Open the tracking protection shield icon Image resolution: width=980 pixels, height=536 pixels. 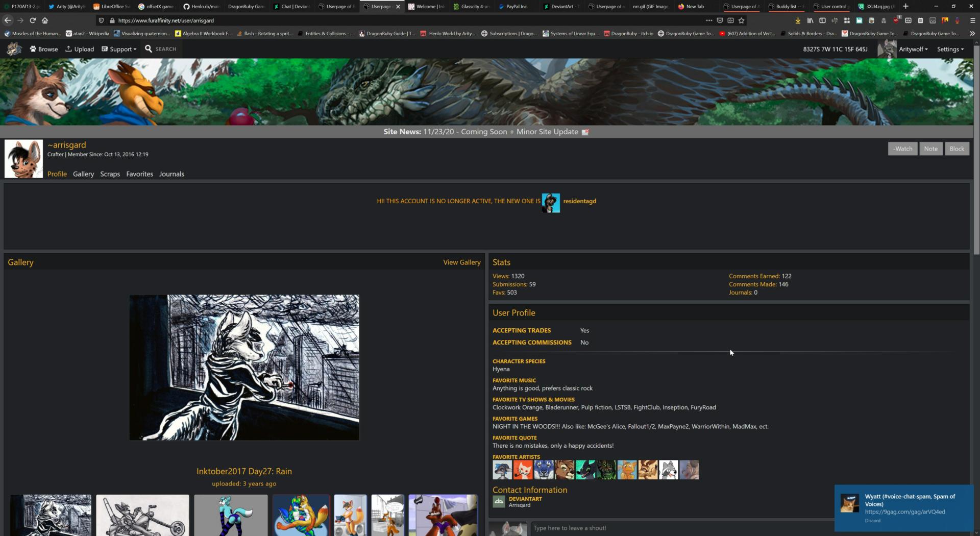101,20
